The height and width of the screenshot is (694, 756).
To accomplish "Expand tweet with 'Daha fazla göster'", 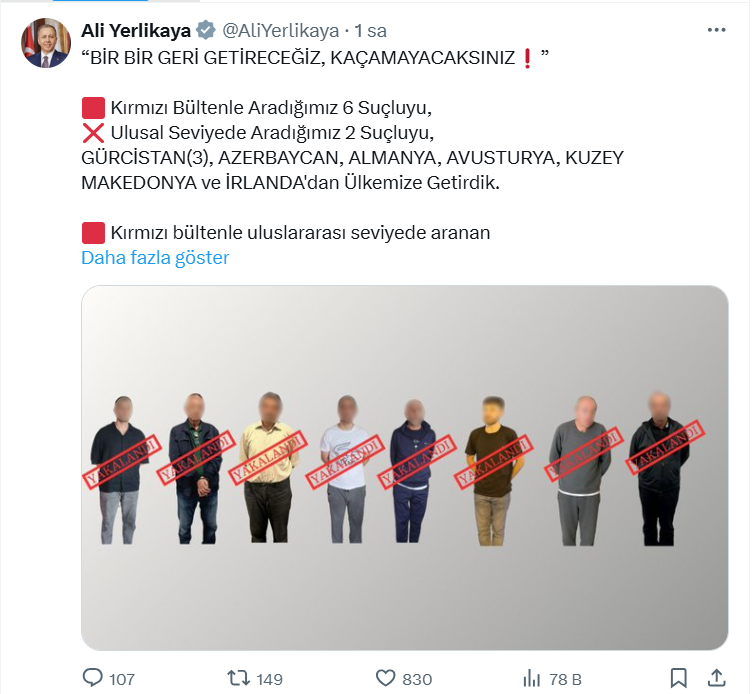I will pyautogui.click(x=155, y=258).
